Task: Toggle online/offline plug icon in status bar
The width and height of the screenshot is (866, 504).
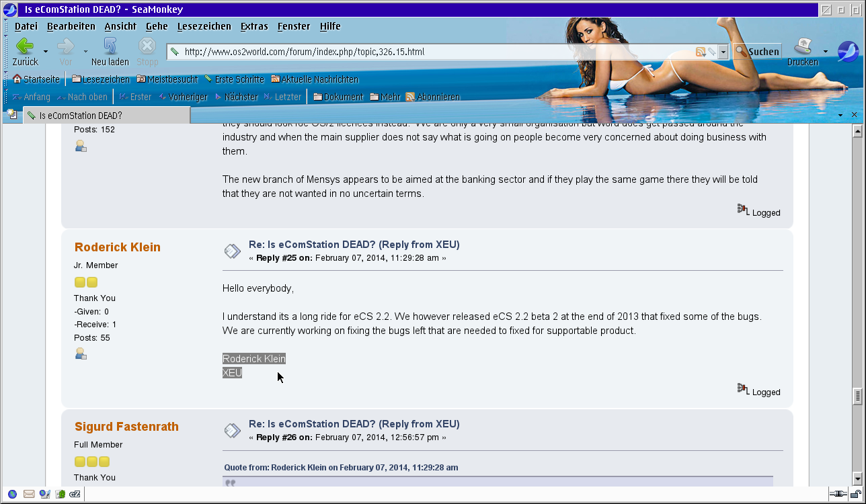Action: [x=838, y=495]
